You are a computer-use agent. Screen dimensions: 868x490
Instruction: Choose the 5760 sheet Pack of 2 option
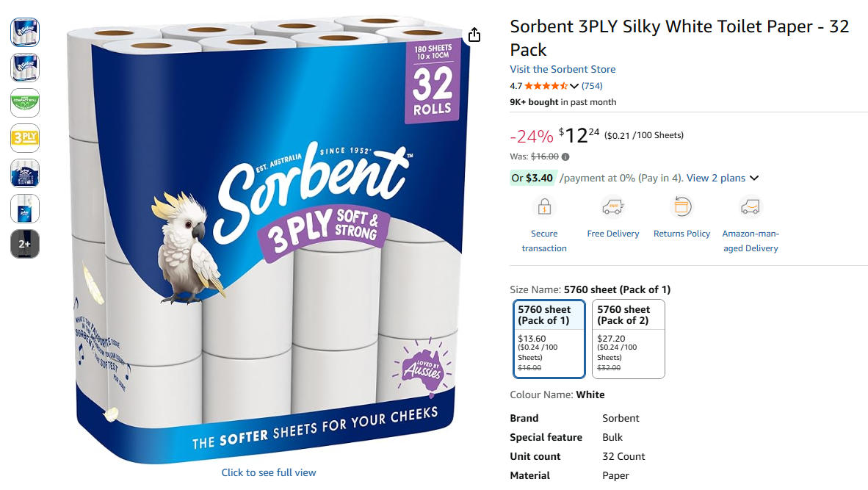coord(629,339)
